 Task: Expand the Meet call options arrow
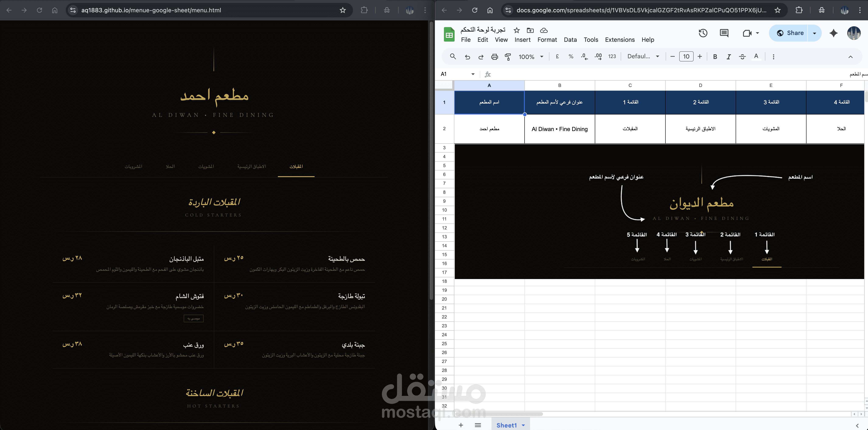point(757,33)
